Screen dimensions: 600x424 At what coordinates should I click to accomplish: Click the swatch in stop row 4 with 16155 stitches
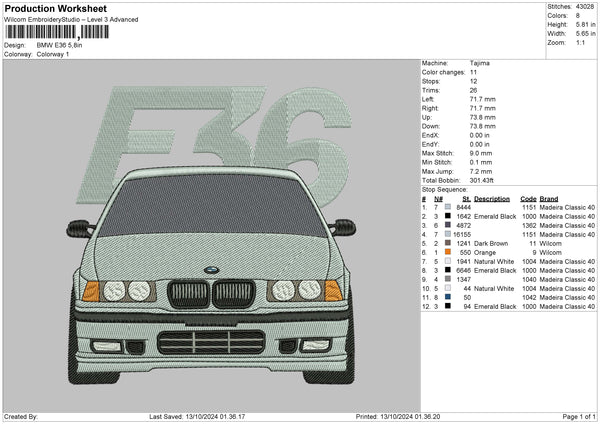(448, 234)
